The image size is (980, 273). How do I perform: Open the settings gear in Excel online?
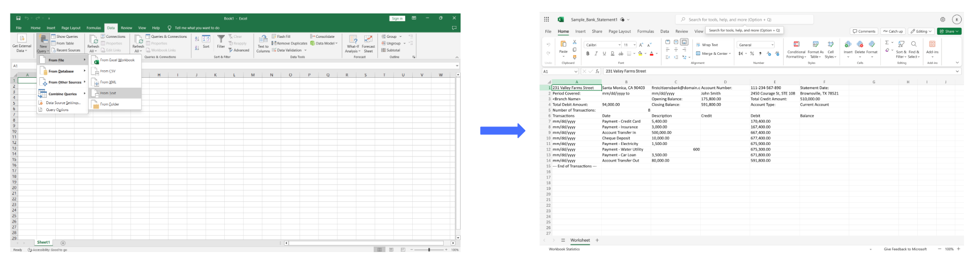943,19
